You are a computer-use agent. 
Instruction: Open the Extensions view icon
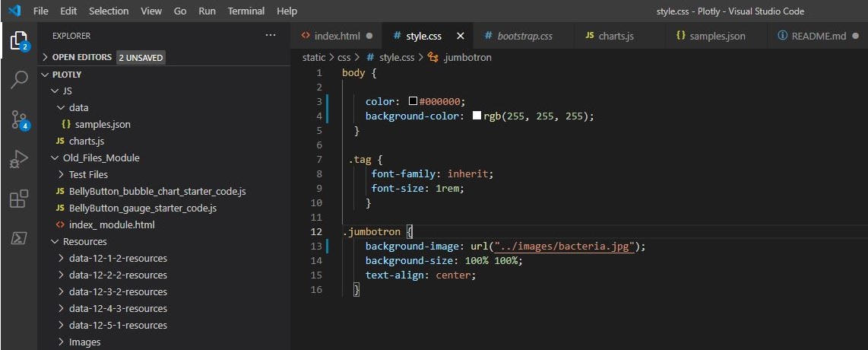19,199
